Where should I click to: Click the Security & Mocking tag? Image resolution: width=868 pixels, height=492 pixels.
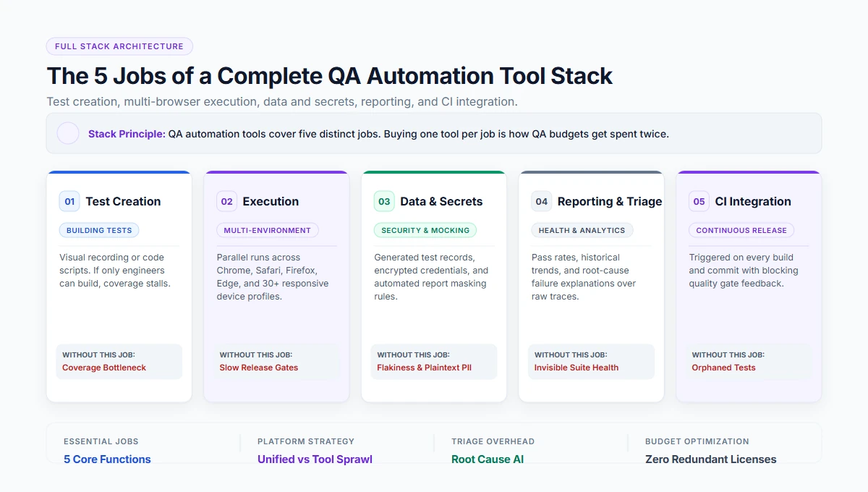click(x=425, y=230)
